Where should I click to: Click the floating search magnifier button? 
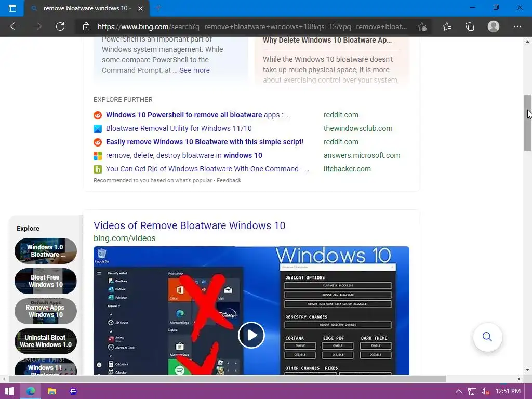pos(487,337)
